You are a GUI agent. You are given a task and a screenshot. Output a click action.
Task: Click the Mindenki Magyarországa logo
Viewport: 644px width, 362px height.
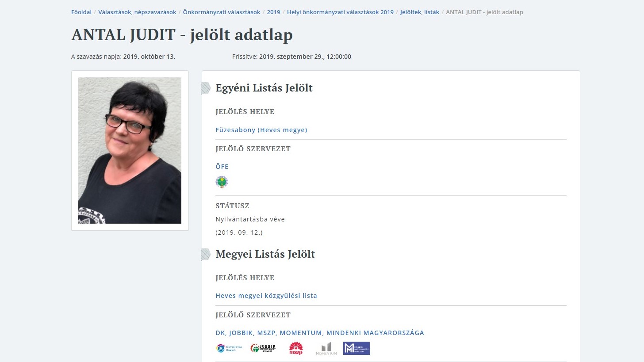point(356,348)
